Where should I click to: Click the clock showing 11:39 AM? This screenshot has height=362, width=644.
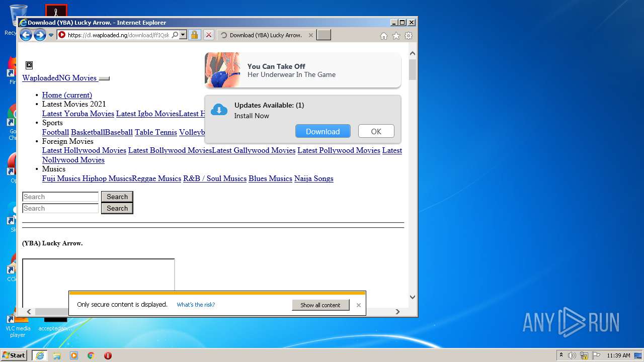tap(618, 355)
